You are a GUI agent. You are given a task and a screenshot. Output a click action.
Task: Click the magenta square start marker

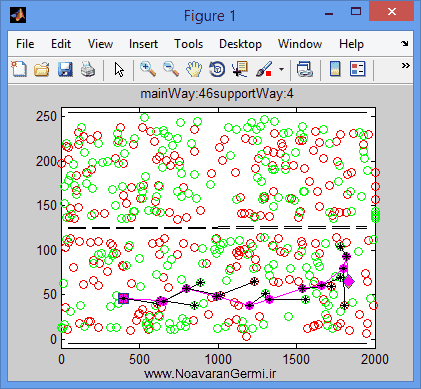point(124,298)
